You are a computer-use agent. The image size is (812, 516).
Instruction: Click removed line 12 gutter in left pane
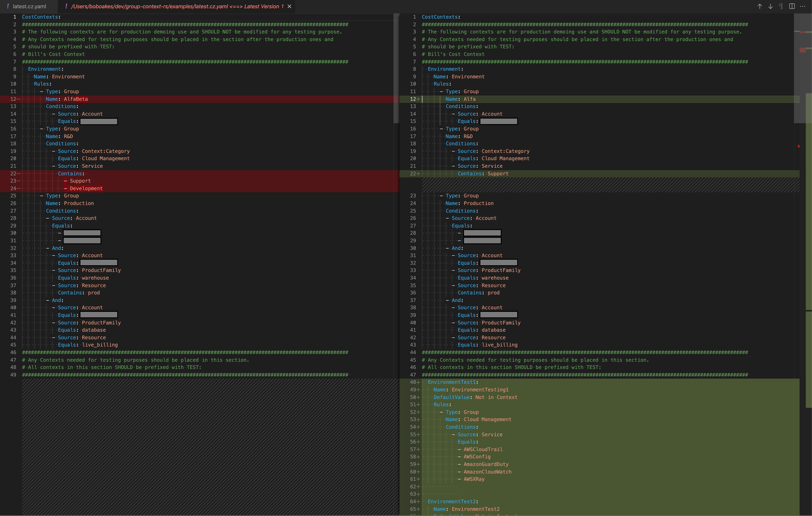[x=15, y=99]
